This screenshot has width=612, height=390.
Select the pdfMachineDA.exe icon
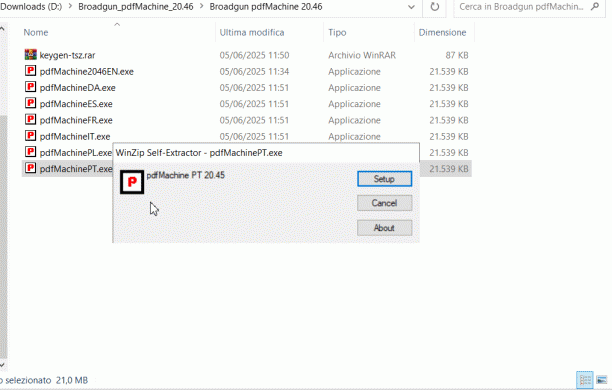(x=30, y=87)
